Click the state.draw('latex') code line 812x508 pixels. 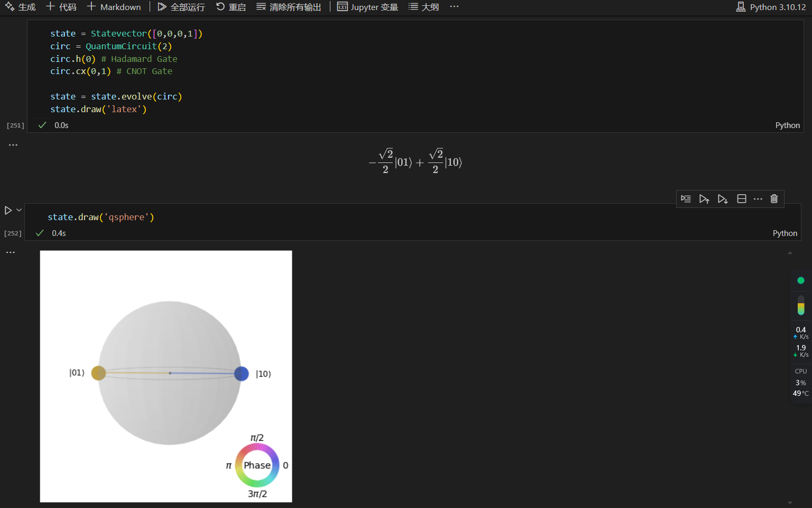(x=98, y=110)
